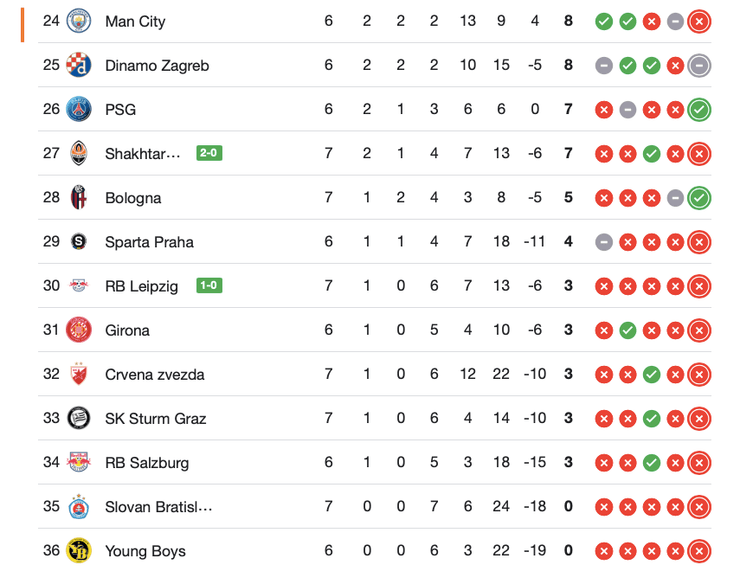This screenshot has width=740, height=583.
Task: Click Dinamo Zagreb's latest grey draw form icon
Action: click(x=699, y=65)
